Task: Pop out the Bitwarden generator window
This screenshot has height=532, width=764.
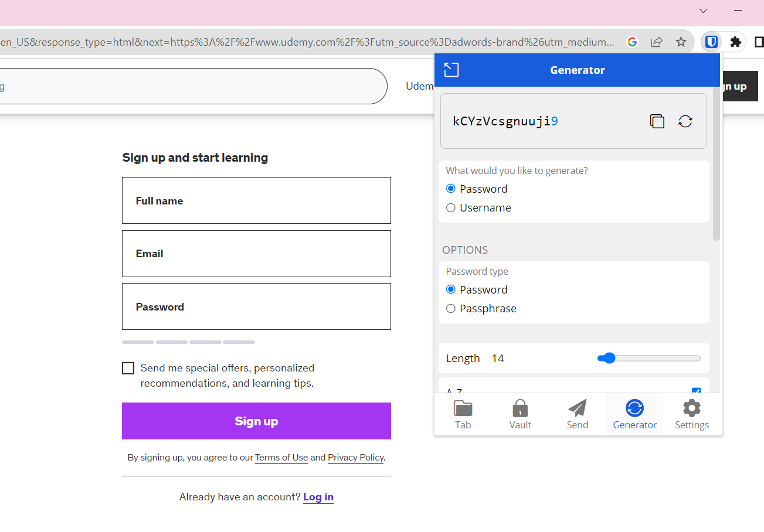Action: coord(451,69)
